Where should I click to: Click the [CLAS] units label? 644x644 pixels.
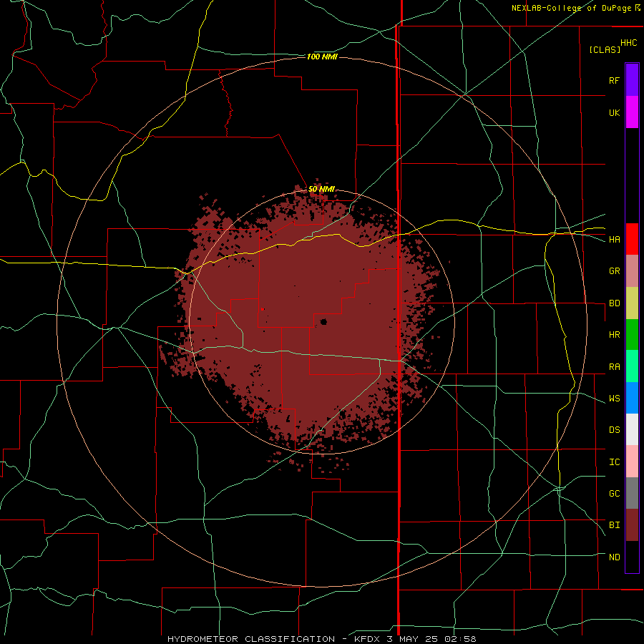(605, 49)
